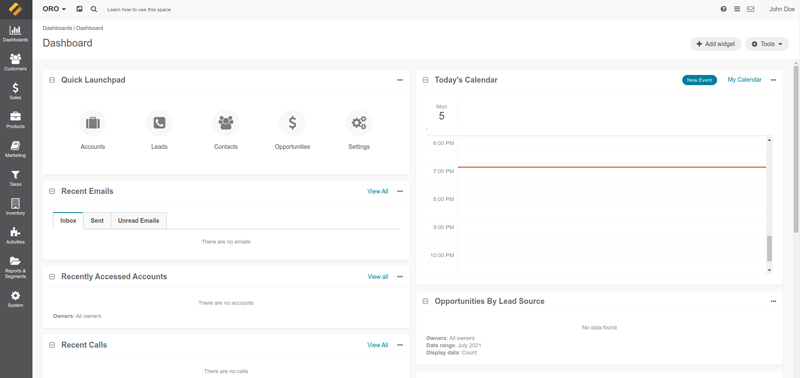This screenshot has height=378, width=800.
Task: Open Recent Calls widget options menu
Action: 400,345
